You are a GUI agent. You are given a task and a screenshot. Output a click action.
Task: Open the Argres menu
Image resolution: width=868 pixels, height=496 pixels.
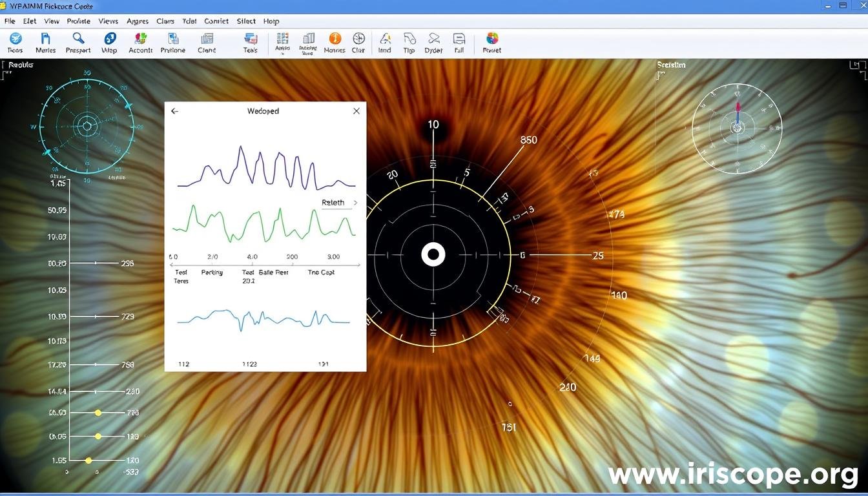[138, 21]
